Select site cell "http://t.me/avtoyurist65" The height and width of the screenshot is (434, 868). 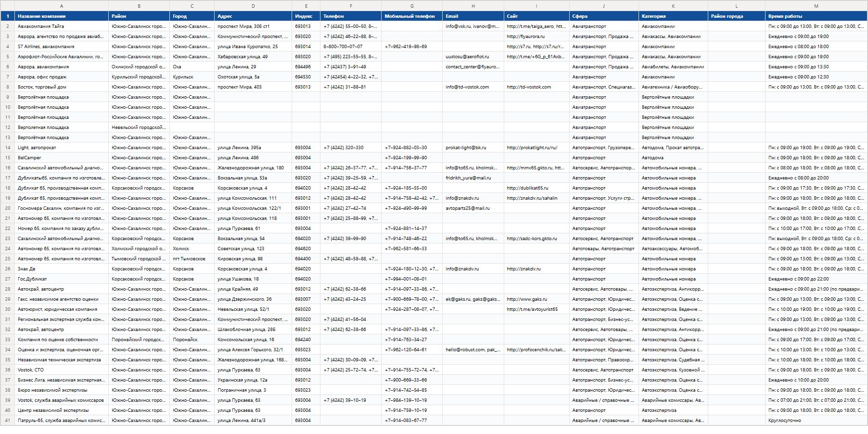[536, 309]
